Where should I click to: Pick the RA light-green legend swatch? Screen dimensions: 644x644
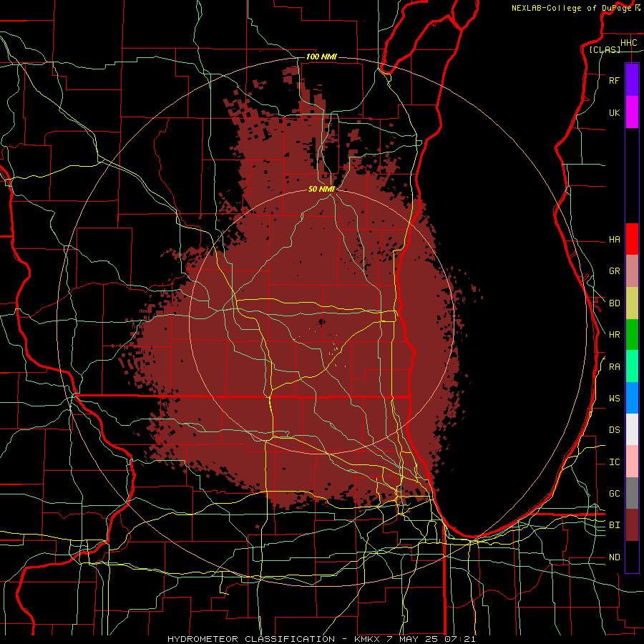(x=632, y=366)
